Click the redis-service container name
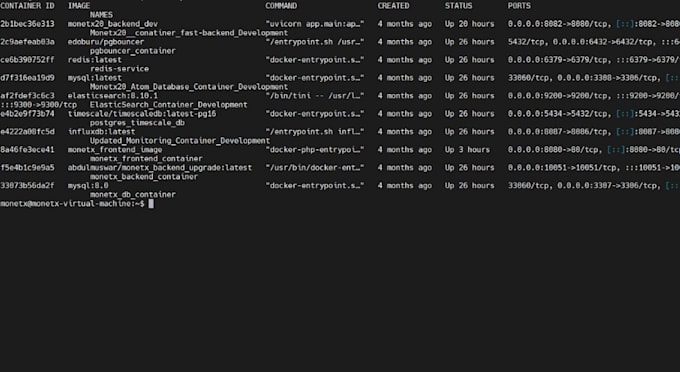680x372 pixels. coord(119,69)
